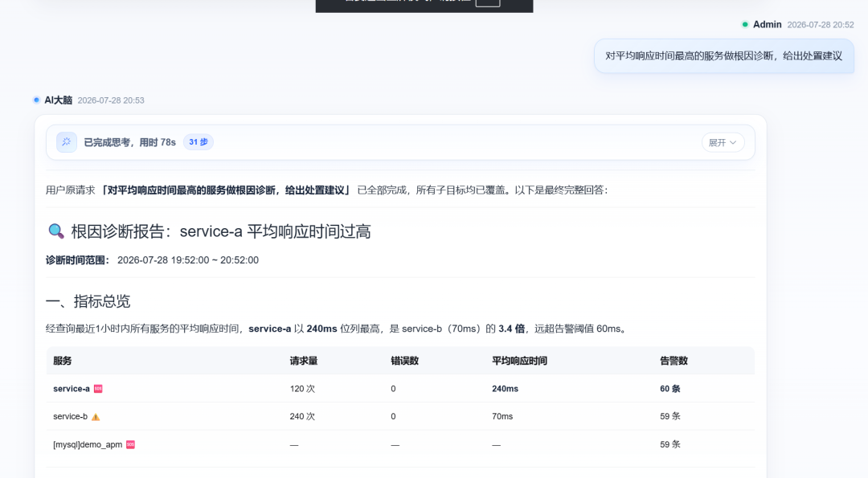This screenshot has height=478, width=868.
Task: Click the 2026-07-28 19:52:00 ~ 20:52:00 time range
Action: 187,260
